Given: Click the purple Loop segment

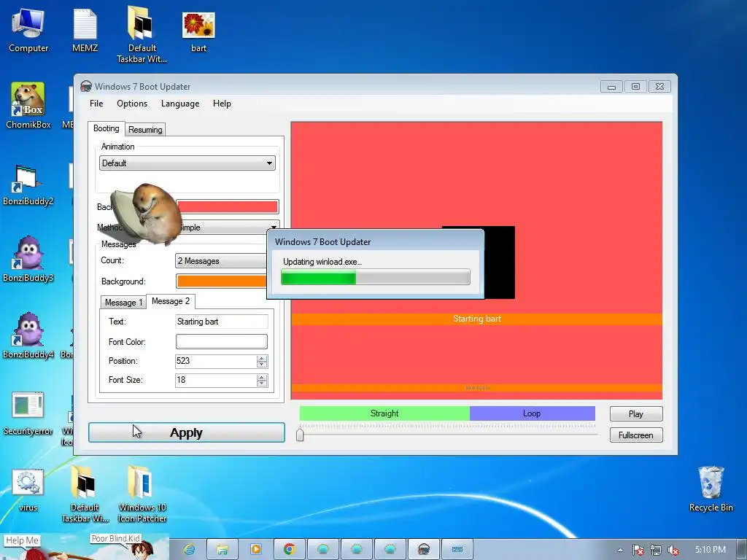Looking at the screenshot, I should pos(532,413).
